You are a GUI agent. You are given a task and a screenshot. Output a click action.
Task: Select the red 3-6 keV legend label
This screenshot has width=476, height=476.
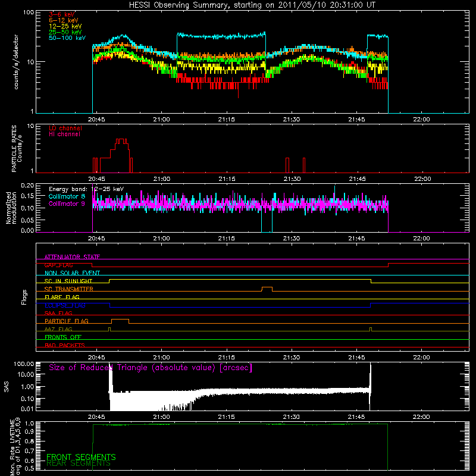[62, 14]
